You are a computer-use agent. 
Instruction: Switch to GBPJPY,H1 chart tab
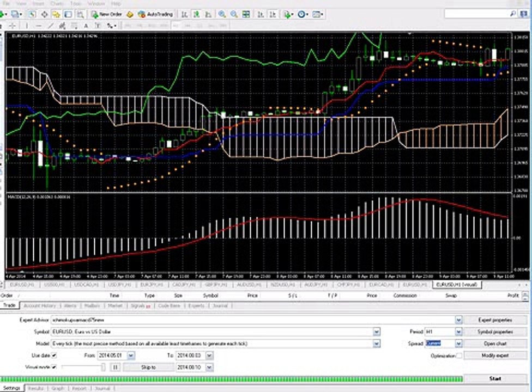215,285
